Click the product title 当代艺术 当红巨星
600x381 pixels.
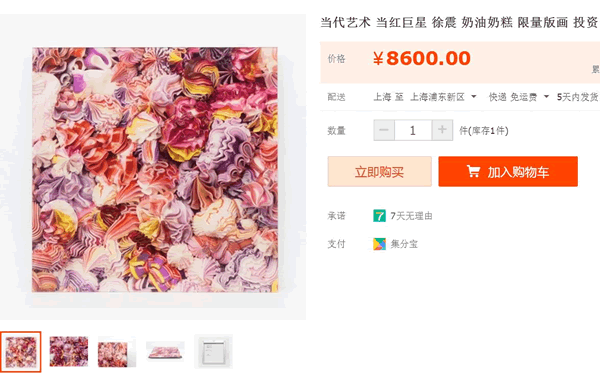[x=373, y=23]
